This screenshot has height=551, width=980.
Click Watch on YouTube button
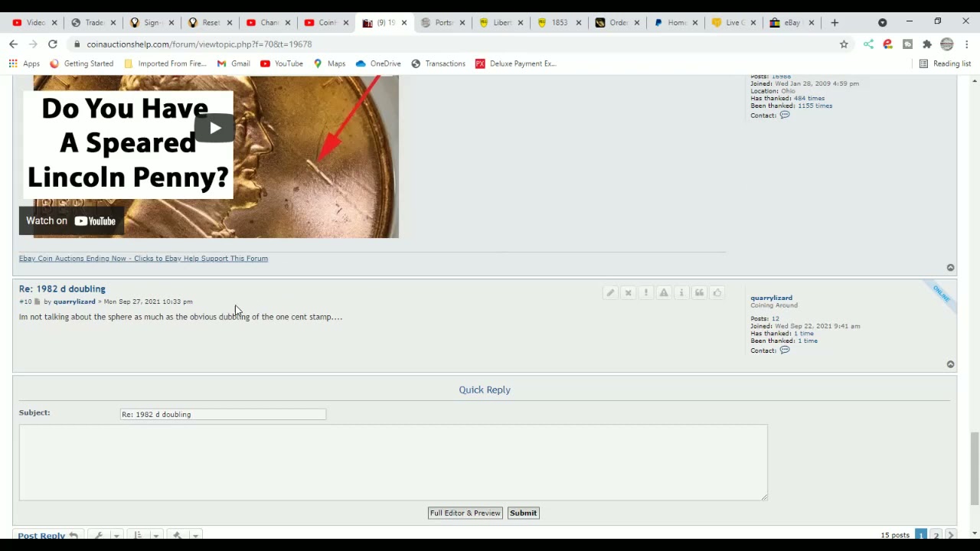point(71,221)
